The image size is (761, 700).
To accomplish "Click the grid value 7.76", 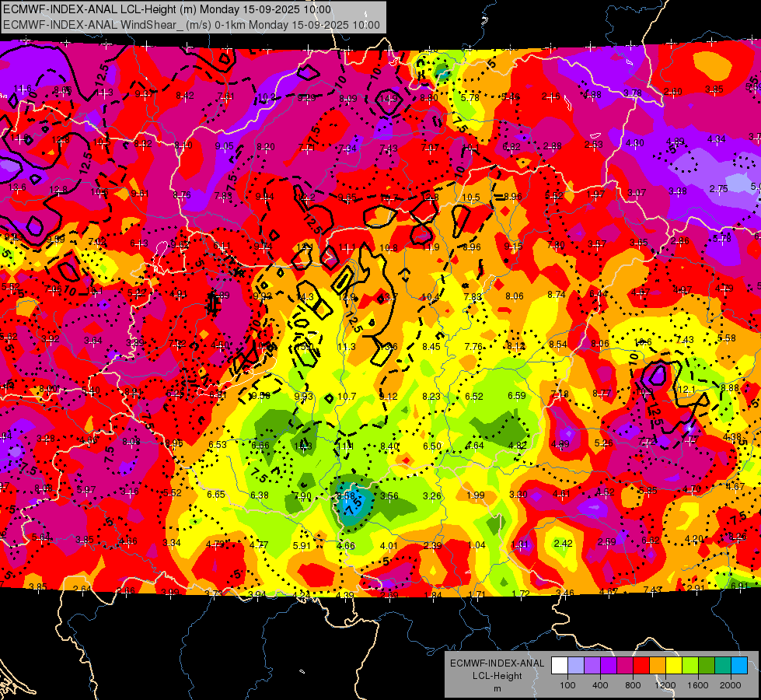I will tap(473, 346).
